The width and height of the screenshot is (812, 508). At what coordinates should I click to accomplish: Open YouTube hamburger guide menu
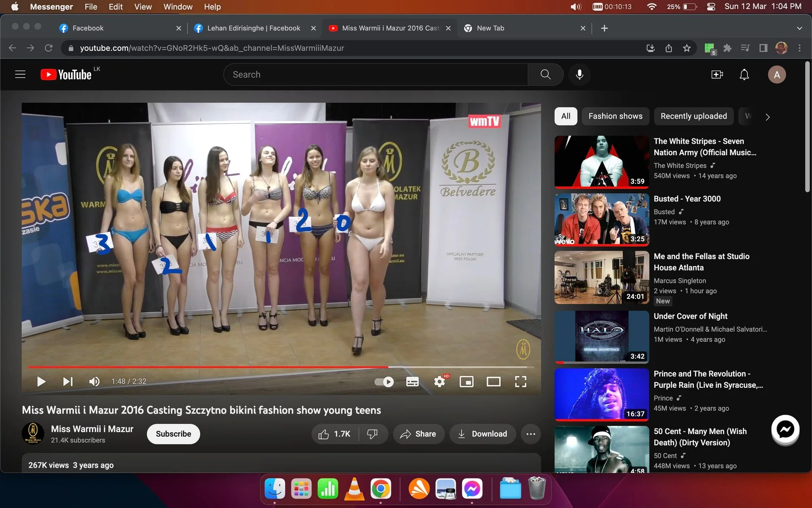20,75
